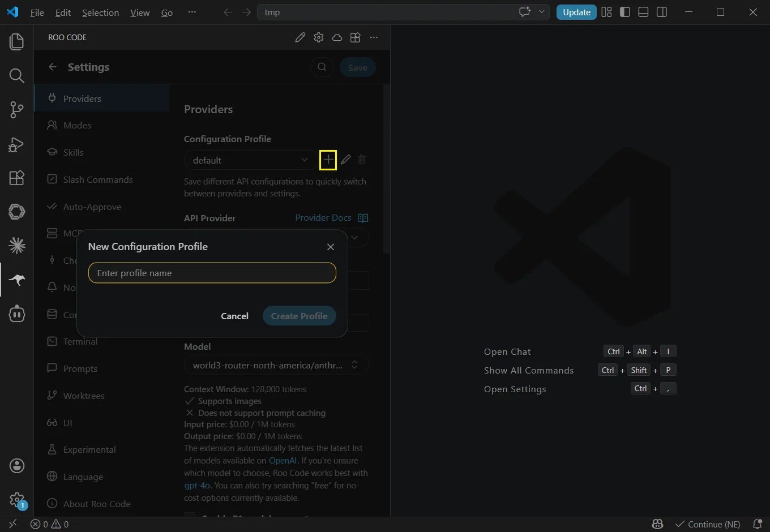Click the Create Profile button
This screenshot has width=770, height=532.
(299, 316)
